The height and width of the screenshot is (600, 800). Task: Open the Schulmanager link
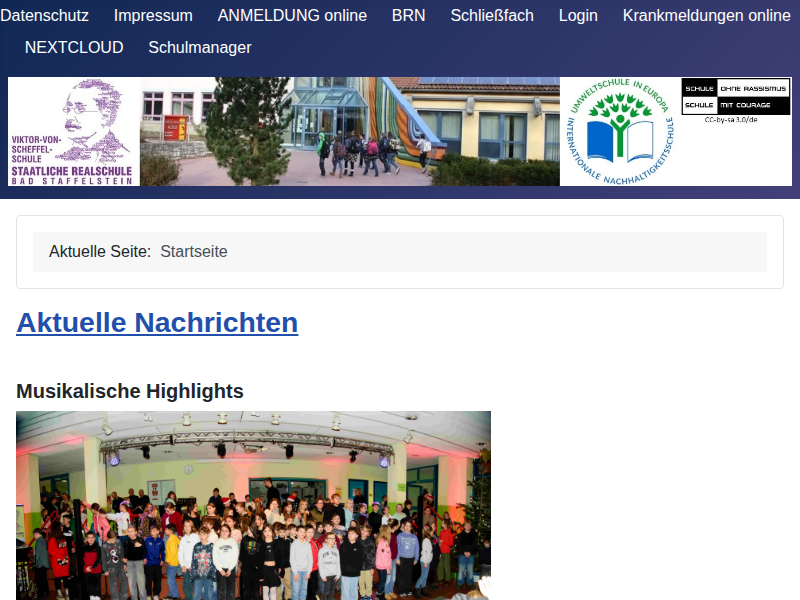coord(200,48)
